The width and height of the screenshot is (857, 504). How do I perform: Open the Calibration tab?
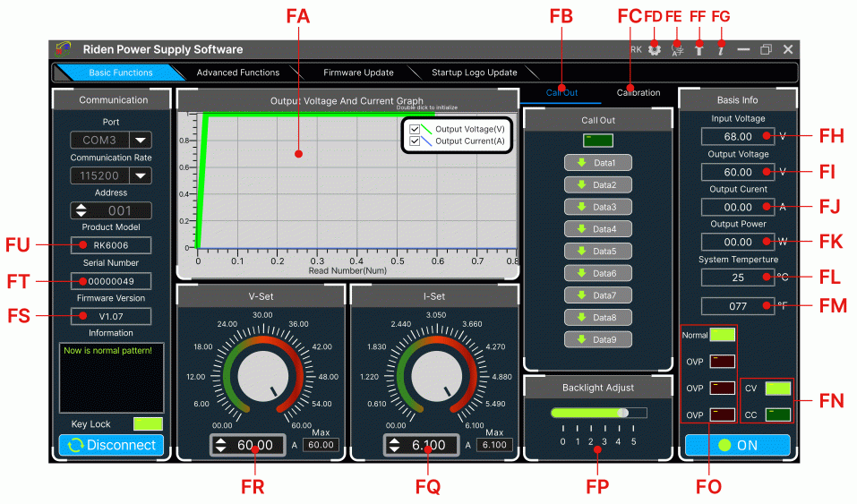[x=638, y=93]
